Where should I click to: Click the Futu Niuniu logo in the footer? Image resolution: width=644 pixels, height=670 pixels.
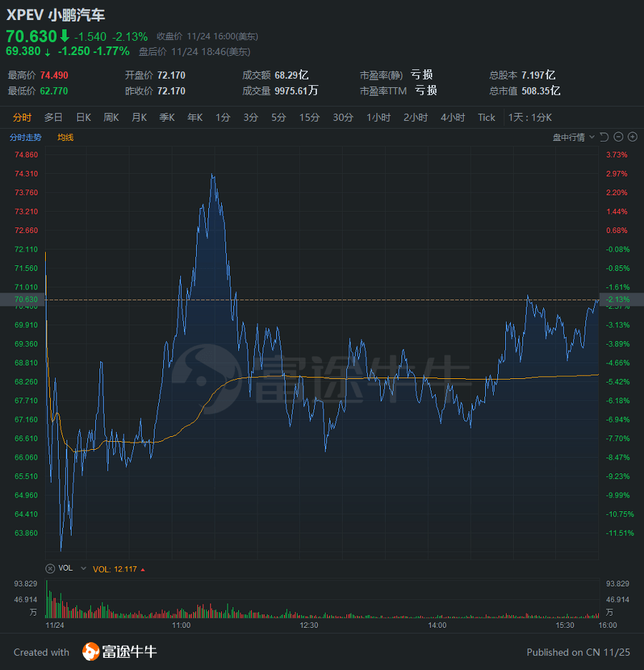click(119, 651)
